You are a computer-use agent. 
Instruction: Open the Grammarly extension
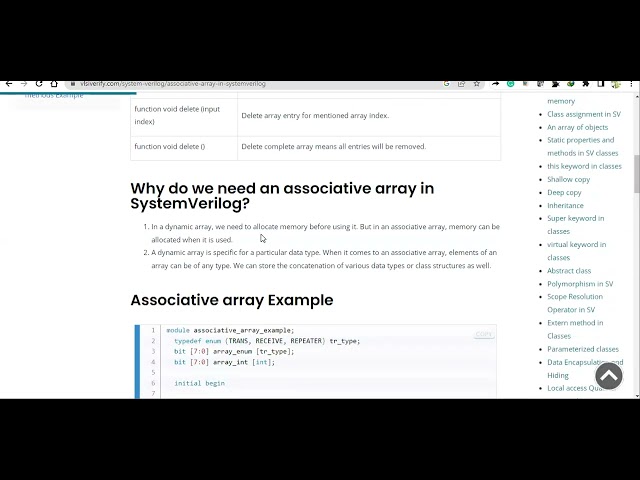(x=510, y=84)
